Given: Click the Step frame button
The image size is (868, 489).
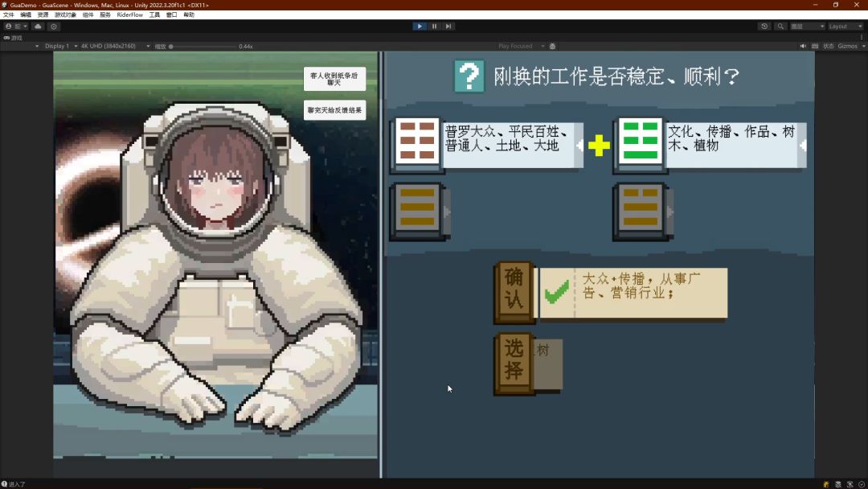Looking at the screenshot, I should pyautogui.click(x=448, y=27).
